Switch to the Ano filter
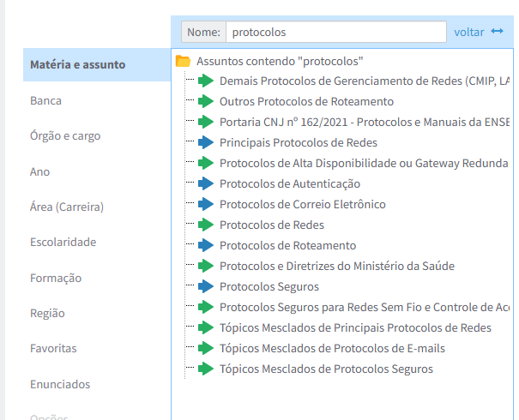This screenshot has width=519, height=420. [39, 171]
